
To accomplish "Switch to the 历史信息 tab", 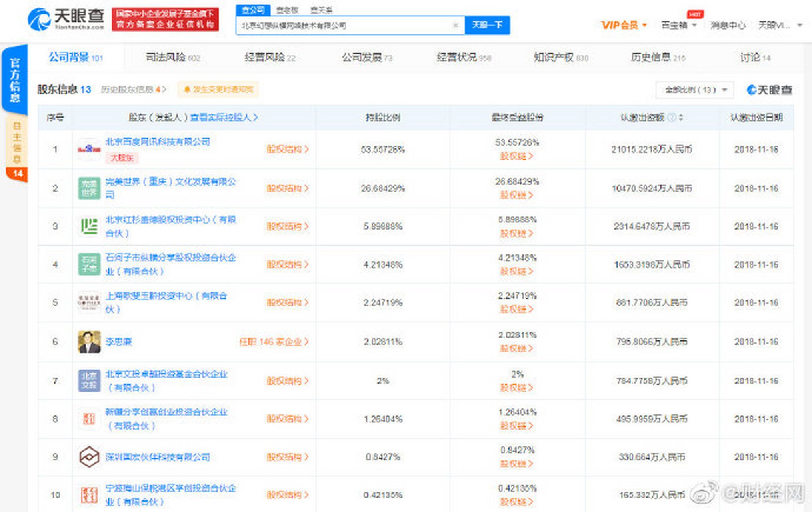I will click(x=658, y=58).
